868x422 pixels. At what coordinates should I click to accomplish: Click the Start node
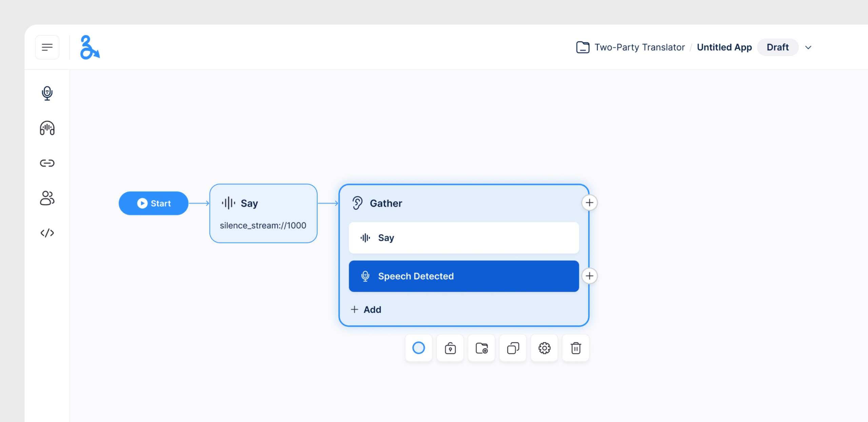click(153, 203)
